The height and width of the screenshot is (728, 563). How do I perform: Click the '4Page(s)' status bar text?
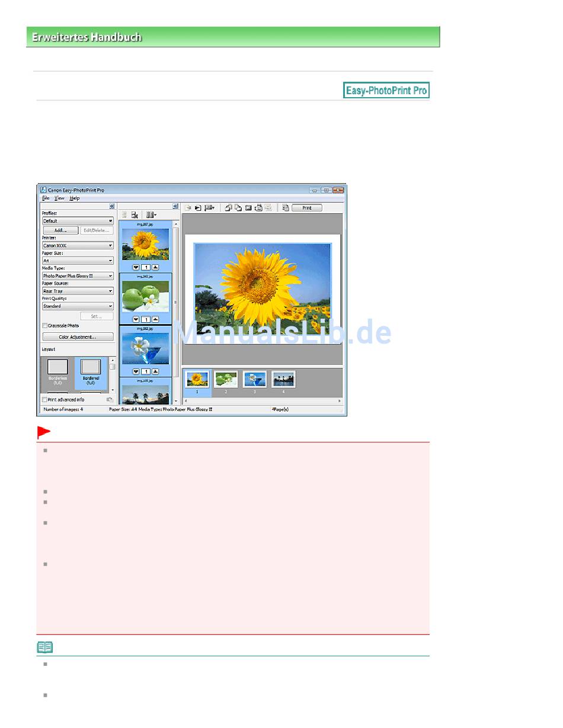click(x=280, y=409)
